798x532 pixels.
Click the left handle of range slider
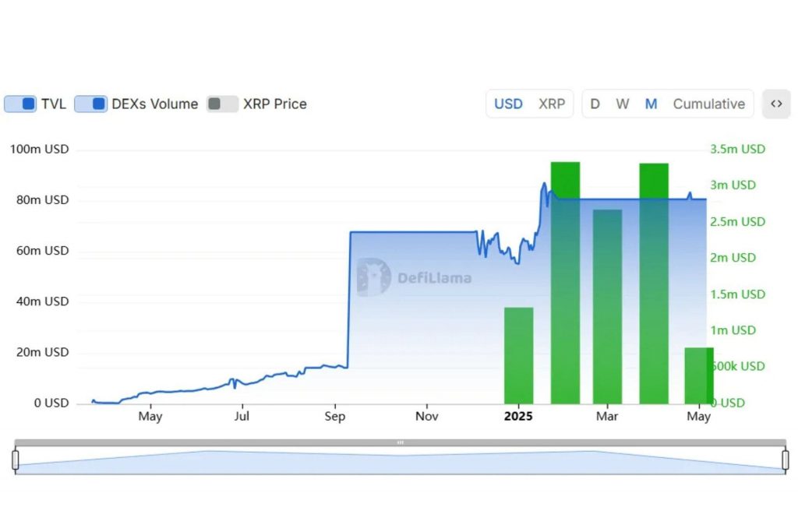[15, 460]
